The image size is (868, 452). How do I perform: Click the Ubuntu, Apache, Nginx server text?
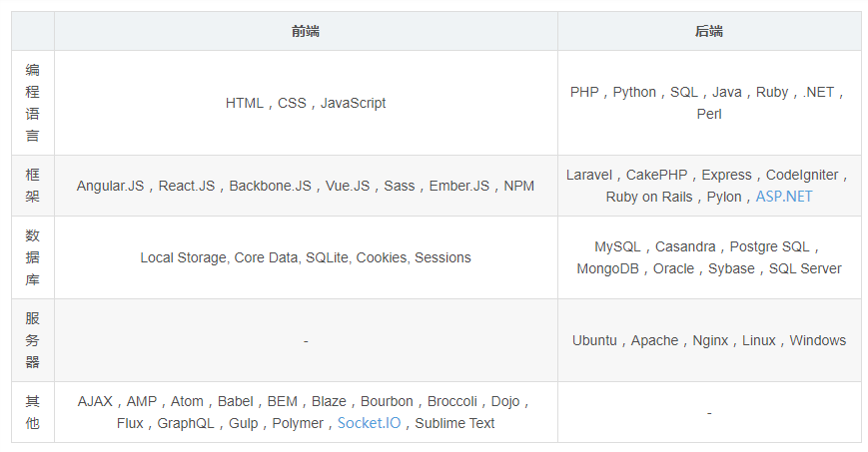[x=709, y=340]
